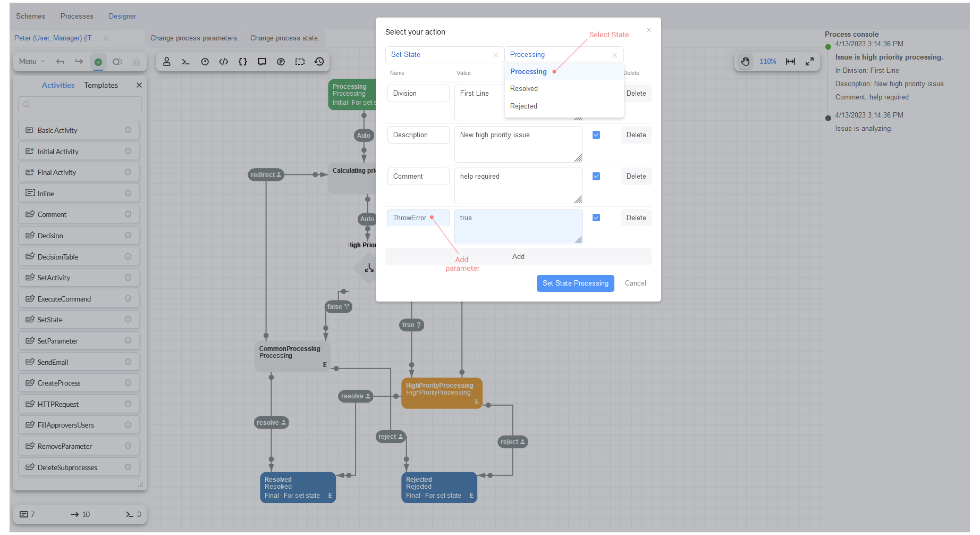Image resolution: width=980 pixels, height=535 pixels.
Task: Delete the ThrowError parameter row
Action: pyautogui.click(x=636, y=218)
